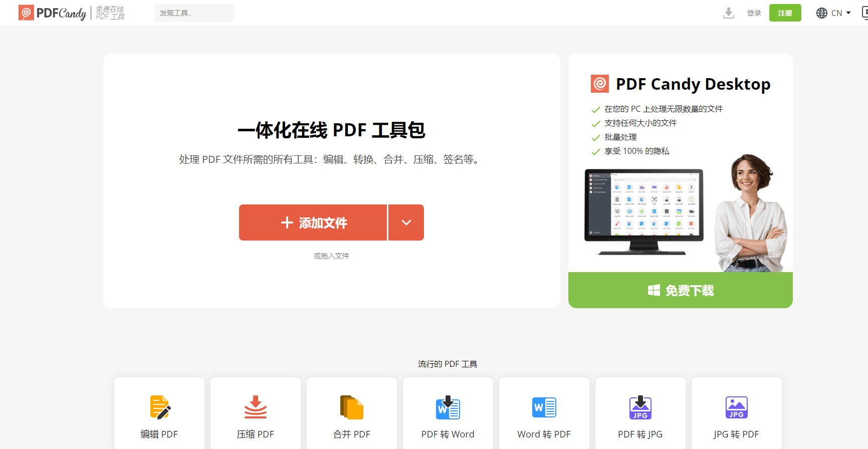Click the JPG 转 PDF label
Image resolution: width=868 pixels, height=449 pixels.
click(x=737, y=434)
